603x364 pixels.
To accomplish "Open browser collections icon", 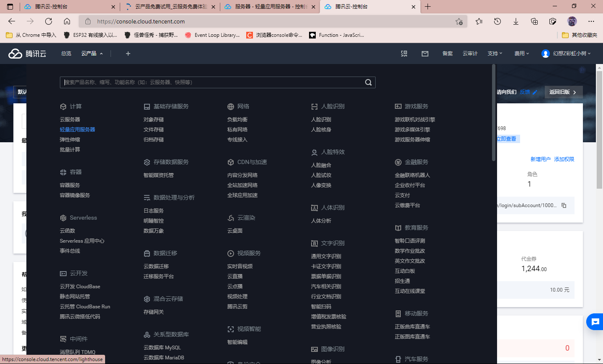I will click(534, 21).
